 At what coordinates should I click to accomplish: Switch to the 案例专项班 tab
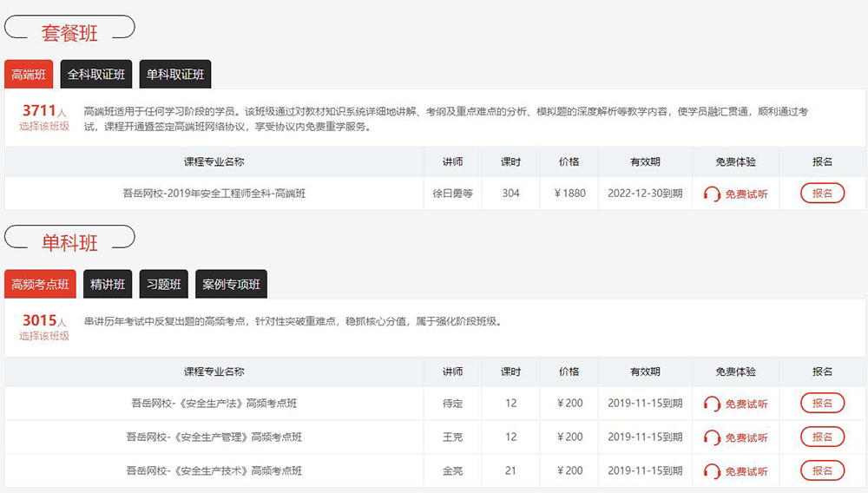coord(232,284)
